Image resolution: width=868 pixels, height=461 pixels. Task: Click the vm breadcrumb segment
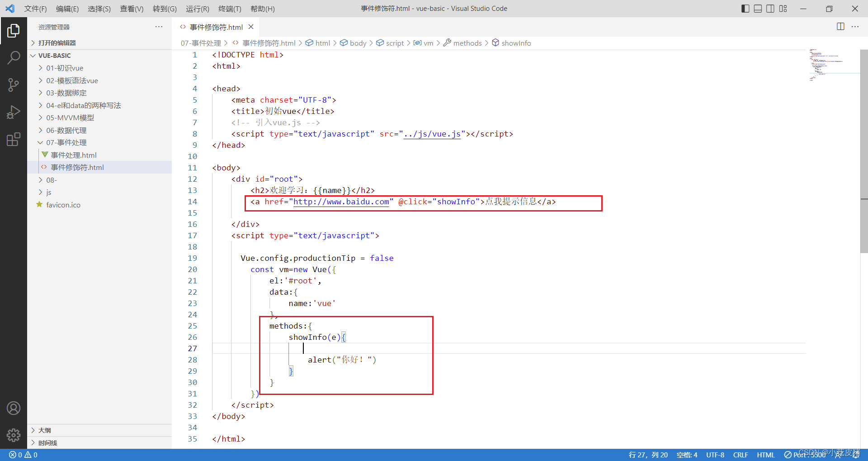coord(424,43)
